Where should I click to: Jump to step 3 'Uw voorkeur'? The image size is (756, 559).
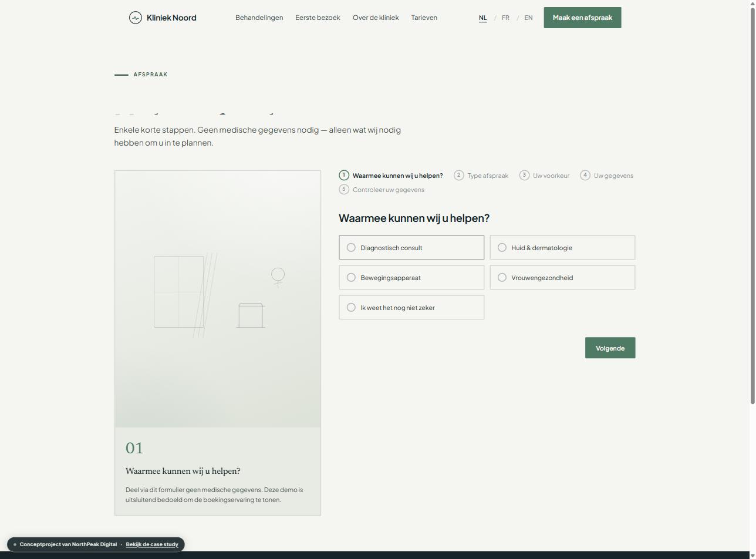point(545,176)
